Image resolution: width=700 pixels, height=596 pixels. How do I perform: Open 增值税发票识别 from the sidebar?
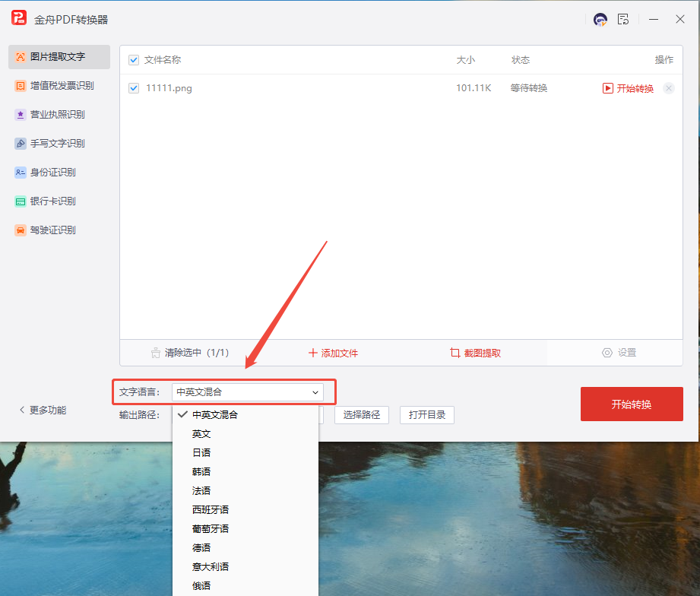tap(21, 86)
